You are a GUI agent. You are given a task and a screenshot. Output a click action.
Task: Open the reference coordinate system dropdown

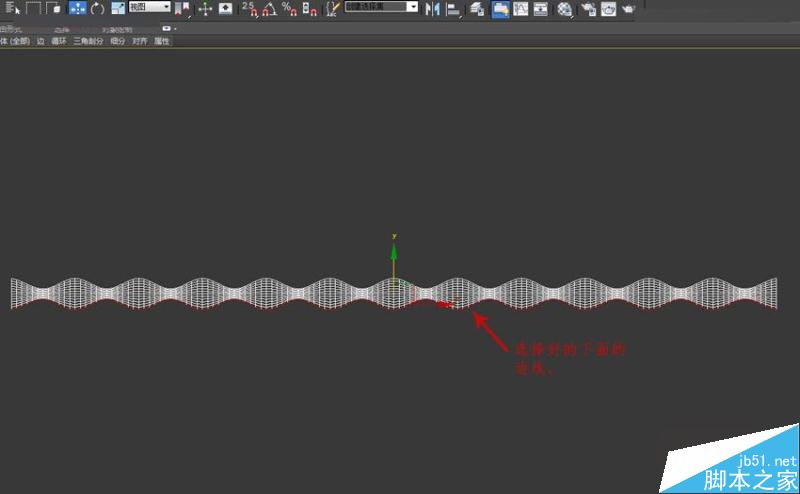pyautogui.click(x=149, y=7)
